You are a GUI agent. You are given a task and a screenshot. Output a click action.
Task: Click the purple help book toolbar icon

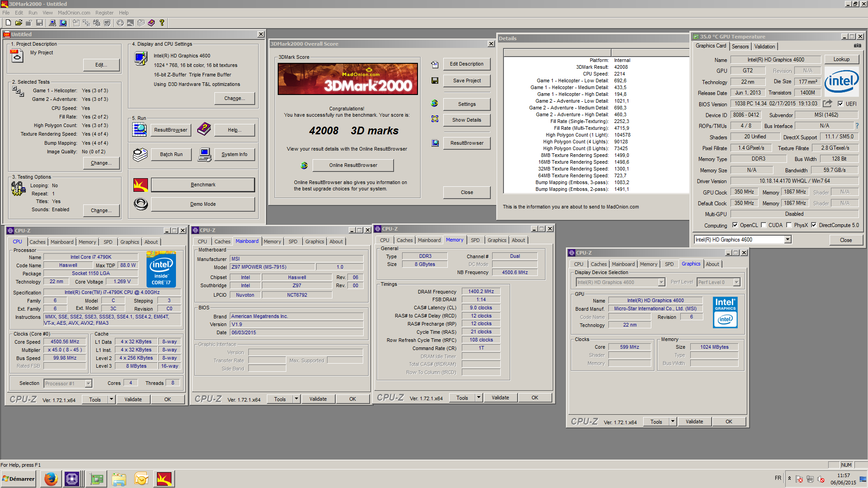[152, 23]
